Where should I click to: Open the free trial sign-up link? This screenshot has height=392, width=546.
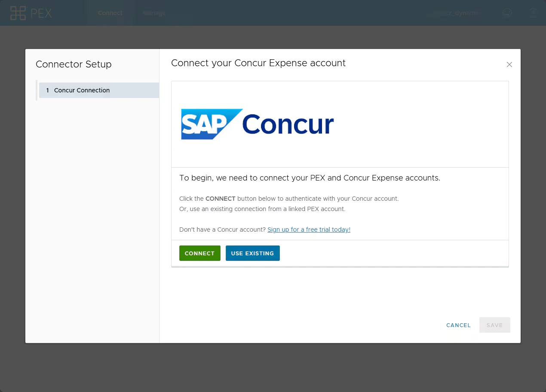click(309, 230)
